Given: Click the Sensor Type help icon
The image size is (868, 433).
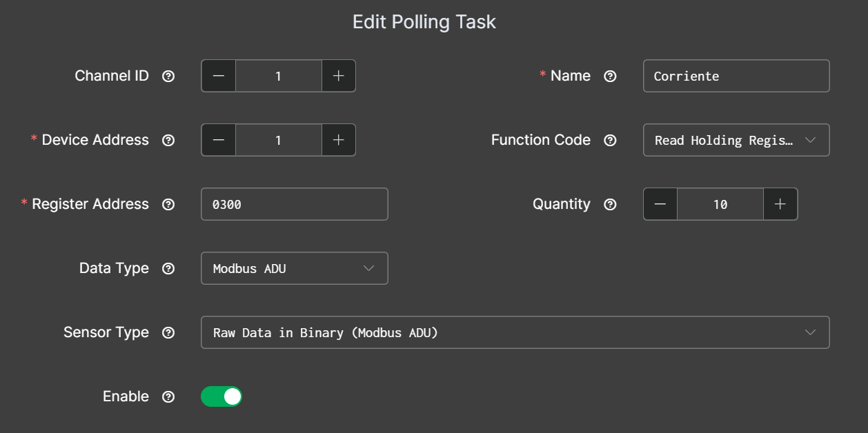Looking at the screenshot, I should tap(168, 332).
